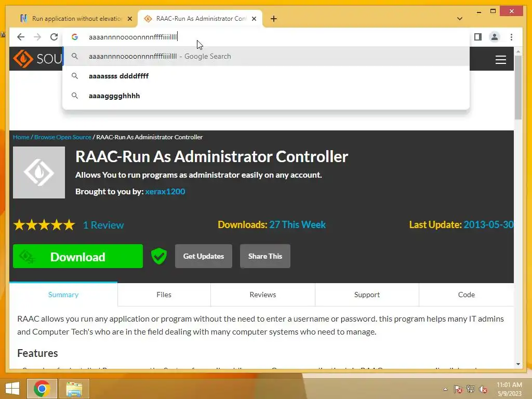The width and height of the screenshot is (532, 399).
Task: Pick the 'aaaassss ddddffff' suggestion
Action: click(266, 76)
